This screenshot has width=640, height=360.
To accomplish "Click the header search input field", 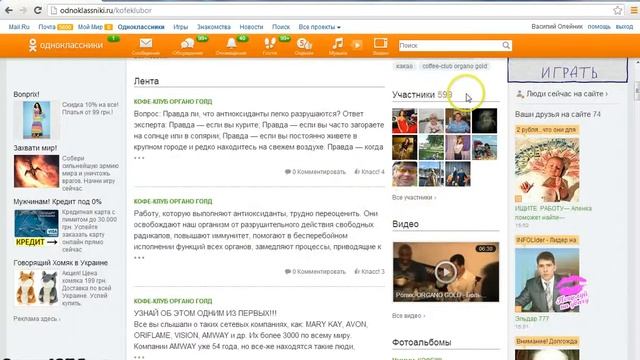I will [x=450, y=45].
